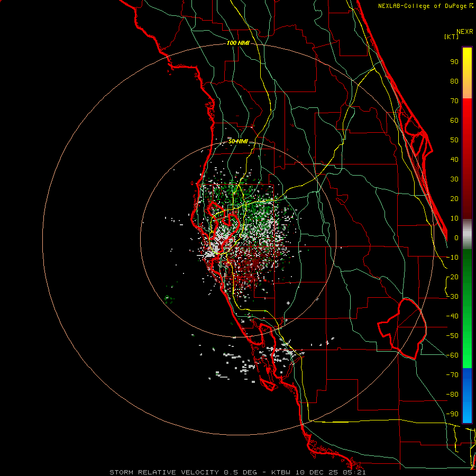Click the 50 NMI range ring label

(x=238, y=141)
